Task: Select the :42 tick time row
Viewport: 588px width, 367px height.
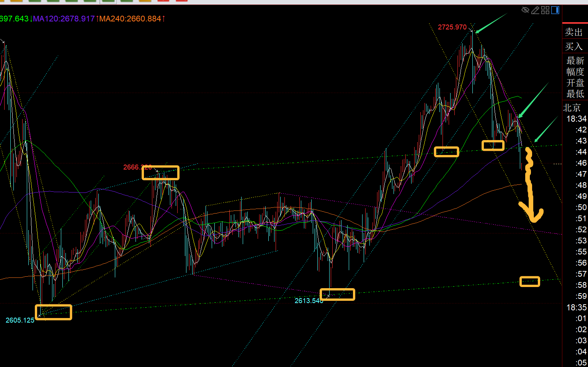Action: (x=581, y=130)
